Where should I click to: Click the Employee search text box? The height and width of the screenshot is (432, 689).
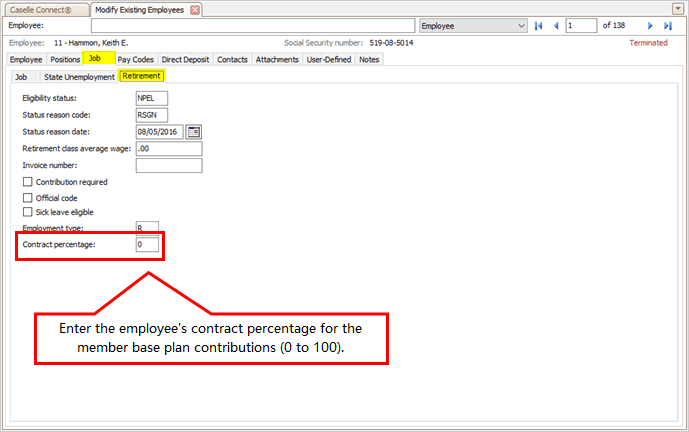click(252, 25)
